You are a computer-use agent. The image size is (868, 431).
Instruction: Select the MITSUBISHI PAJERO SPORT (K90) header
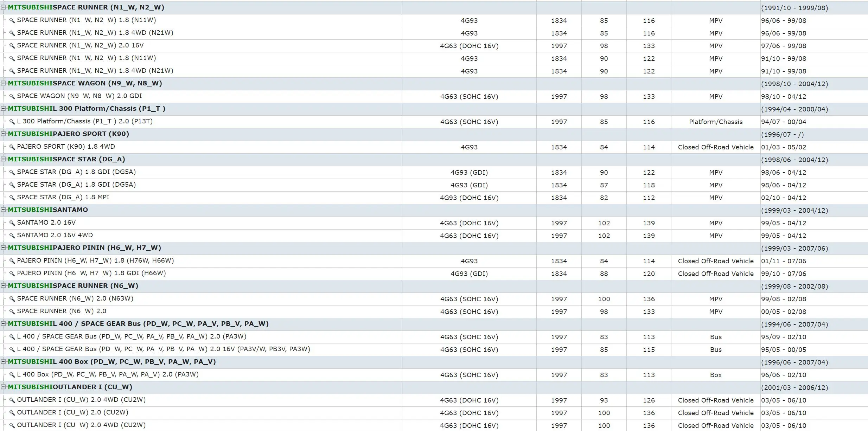coord(69,134)
